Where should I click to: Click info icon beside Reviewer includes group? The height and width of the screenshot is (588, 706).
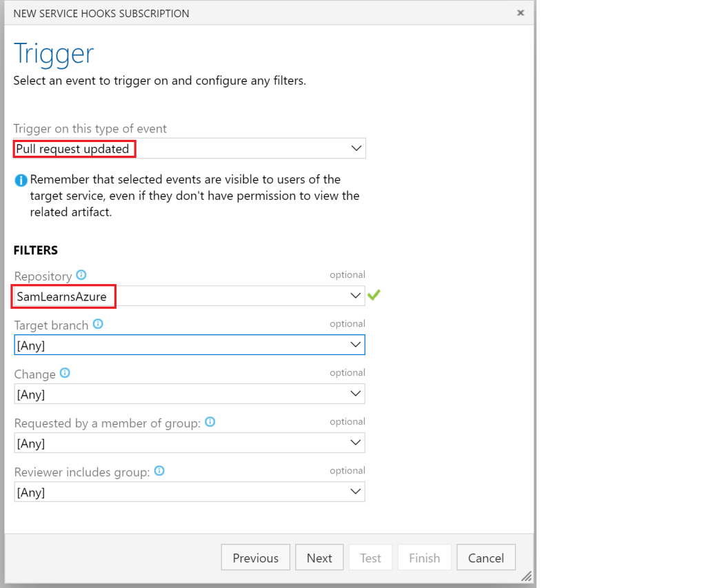pos(159,471)
